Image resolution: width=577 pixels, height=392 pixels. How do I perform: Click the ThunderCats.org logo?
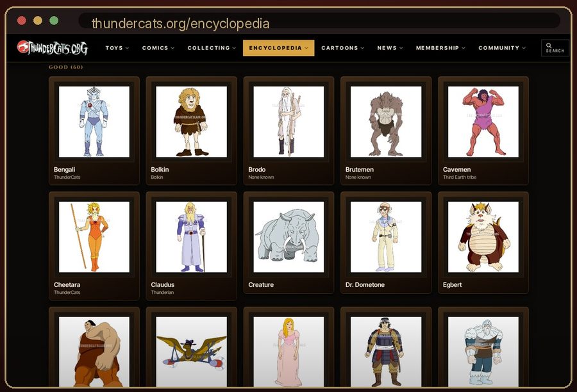pos(53,48)
